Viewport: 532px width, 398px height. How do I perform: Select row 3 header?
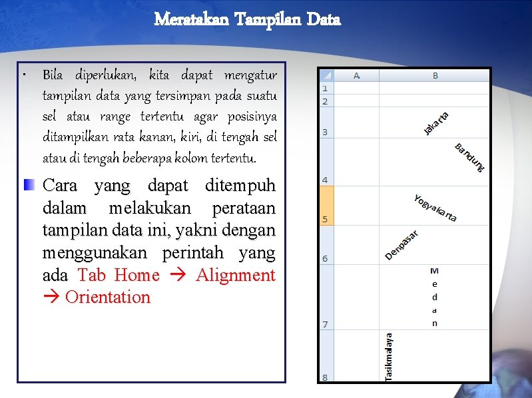point(327,122)
